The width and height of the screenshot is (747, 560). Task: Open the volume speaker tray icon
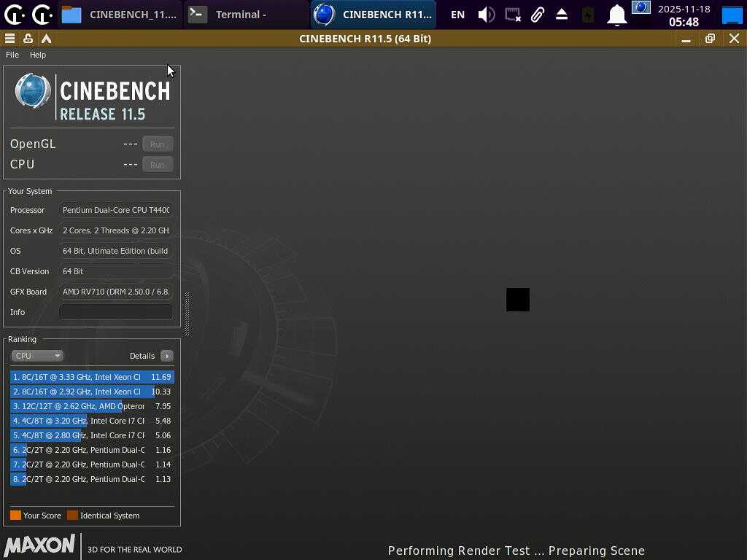[x=487, y=15]
